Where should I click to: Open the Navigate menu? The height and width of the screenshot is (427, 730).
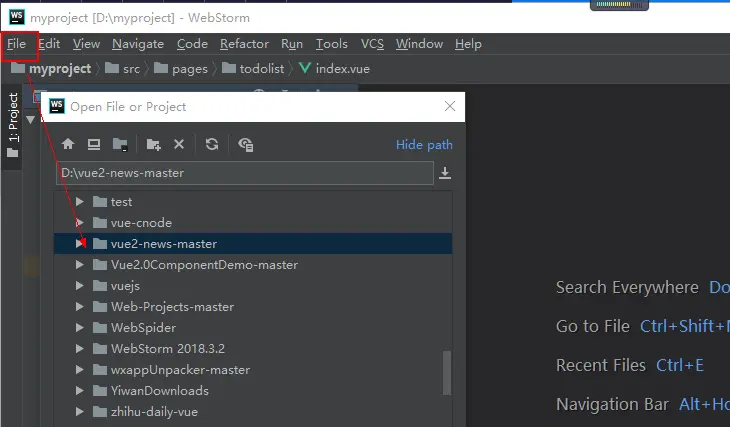pyautogui.click(x=138, y=44)
